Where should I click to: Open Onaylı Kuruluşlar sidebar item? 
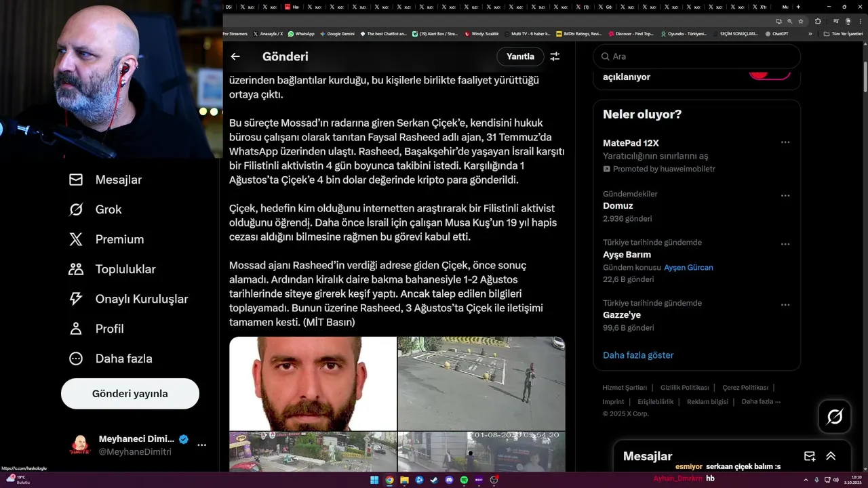pos(128,299)
